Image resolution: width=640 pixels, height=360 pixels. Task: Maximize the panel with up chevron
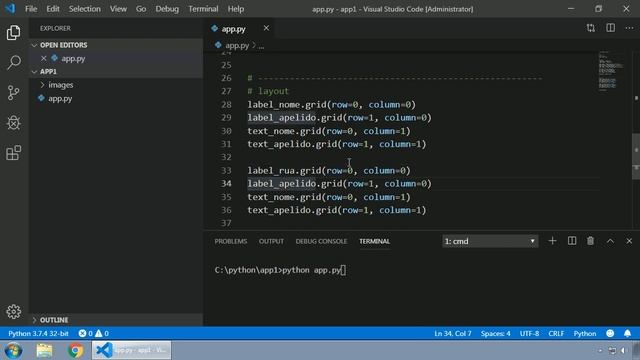(610, 241)
